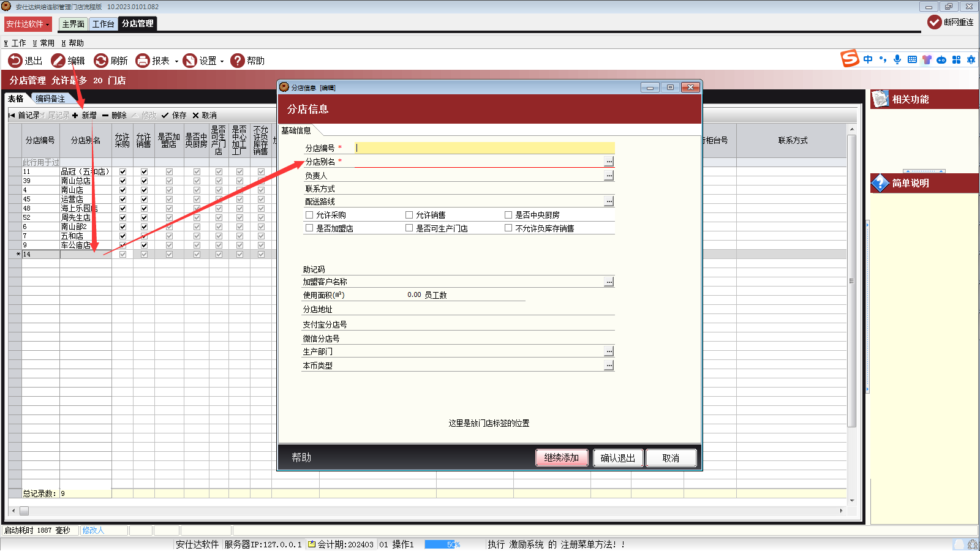Click the 相关功能 panel icon
This screenshot has width=980, height=551.
[880, 99]
